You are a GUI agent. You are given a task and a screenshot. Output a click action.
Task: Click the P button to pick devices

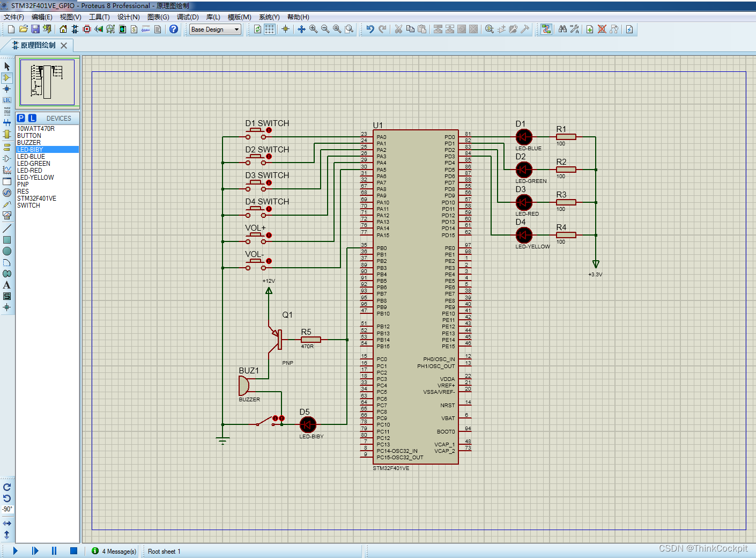(x=21, y=118)
